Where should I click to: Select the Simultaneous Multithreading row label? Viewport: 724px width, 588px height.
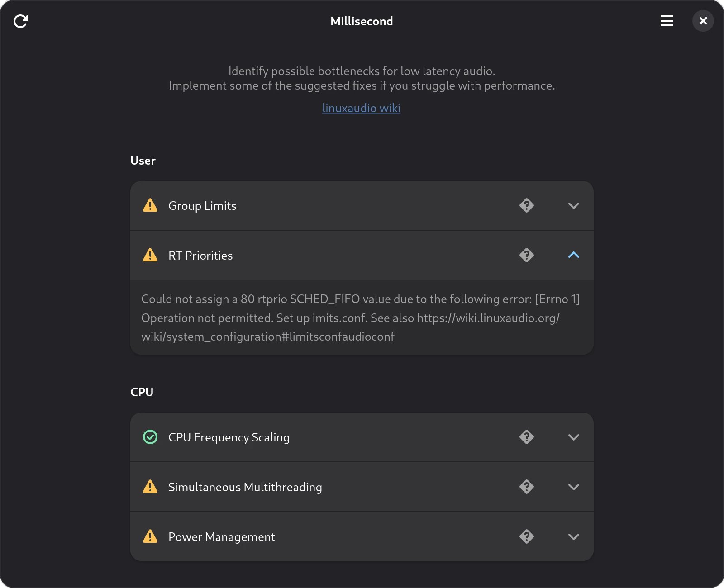[x=245, y=487]
